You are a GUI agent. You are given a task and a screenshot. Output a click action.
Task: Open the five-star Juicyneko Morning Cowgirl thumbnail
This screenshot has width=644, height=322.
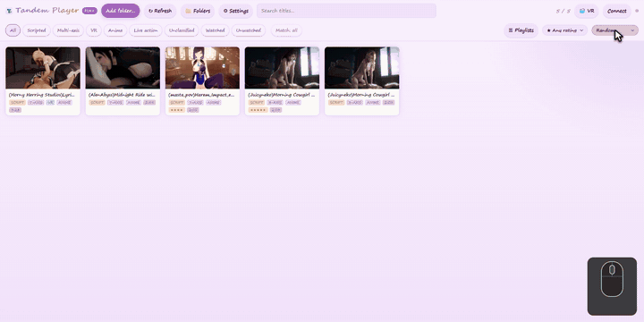[x=282, y=68]
